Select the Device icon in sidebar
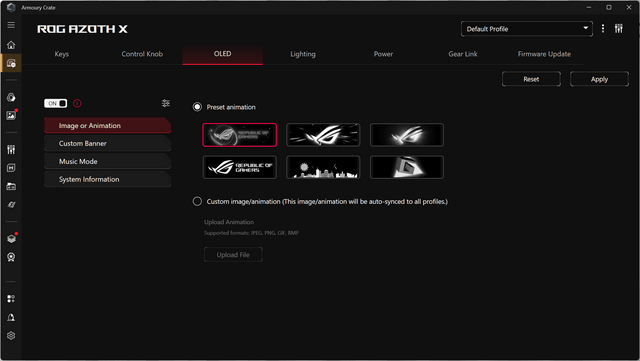 11,63
